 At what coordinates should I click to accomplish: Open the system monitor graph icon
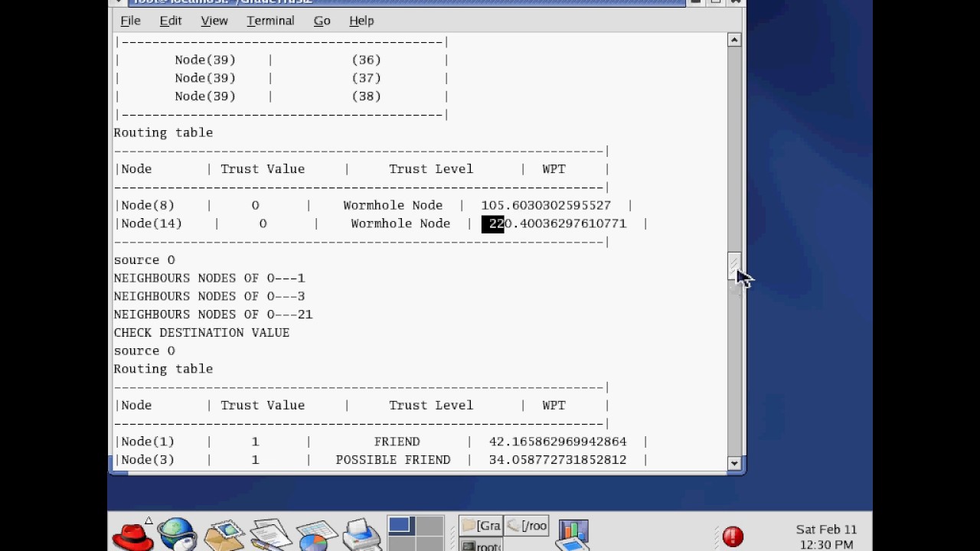pos(573,535)
